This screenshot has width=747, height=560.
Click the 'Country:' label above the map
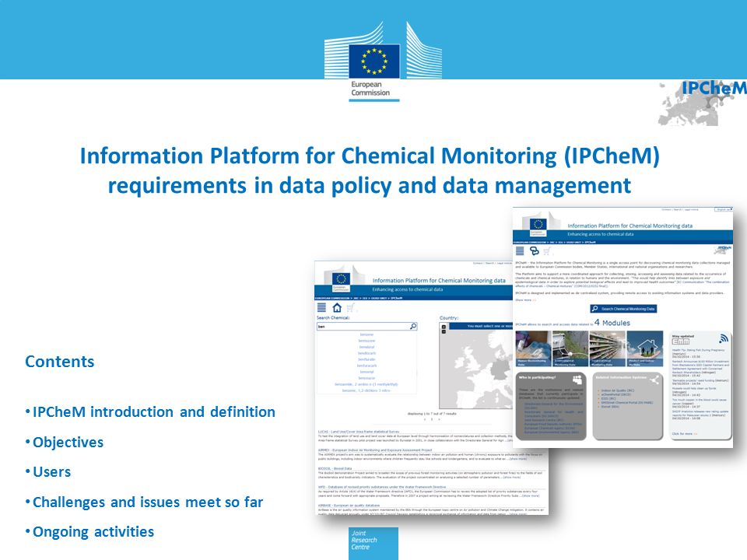(449, 317)
